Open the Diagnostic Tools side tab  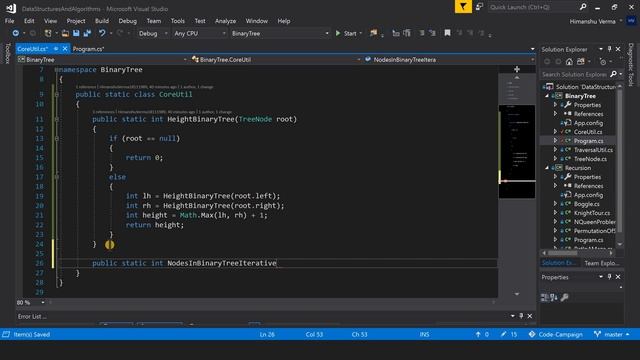tap(631, 64)
